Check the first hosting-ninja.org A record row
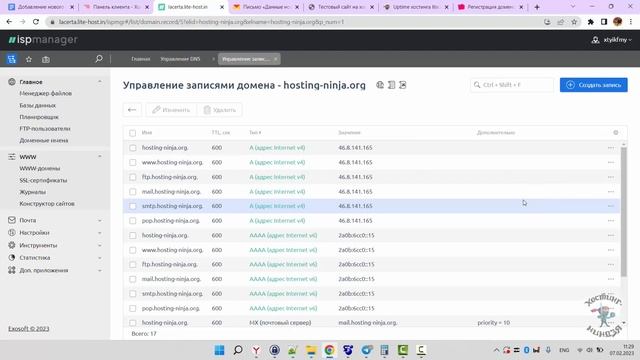Image resolution: width=640 pixels, height=360 pixels. [x=133, y=148]
